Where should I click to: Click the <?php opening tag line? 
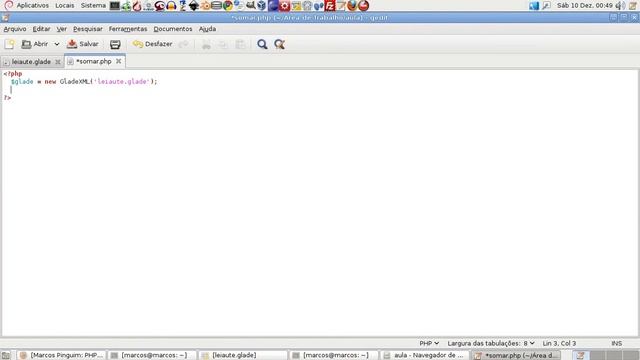(13, 74)
